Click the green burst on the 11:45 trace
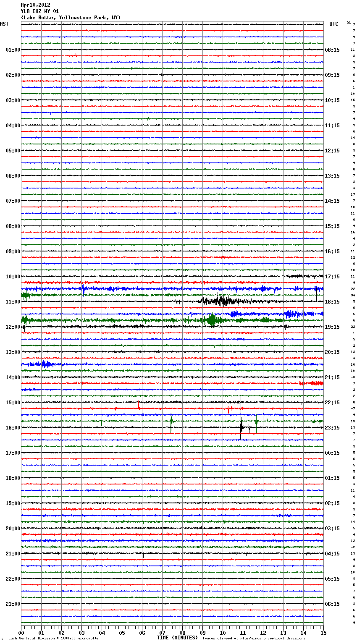Image resolution: width=357 pixels, height=644 pixels. [212, 320]
